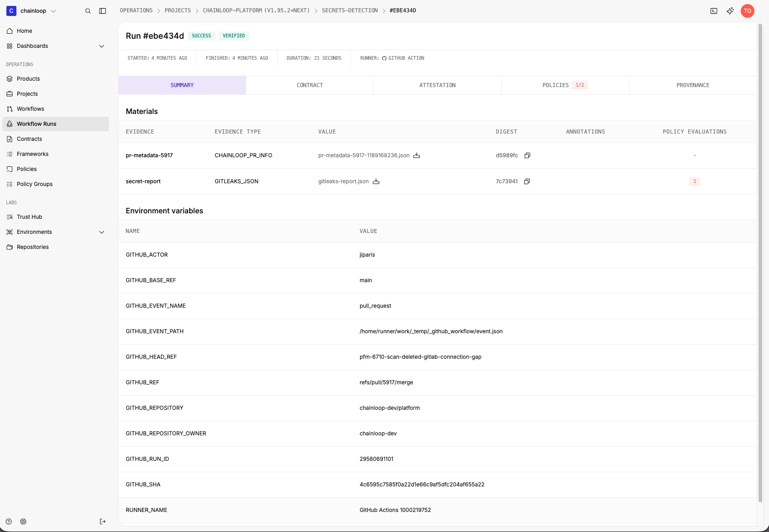The height and width of the screenshot is (532, 769).
Task: Copy the d5989fc digest
Action: tap(527, 155)
